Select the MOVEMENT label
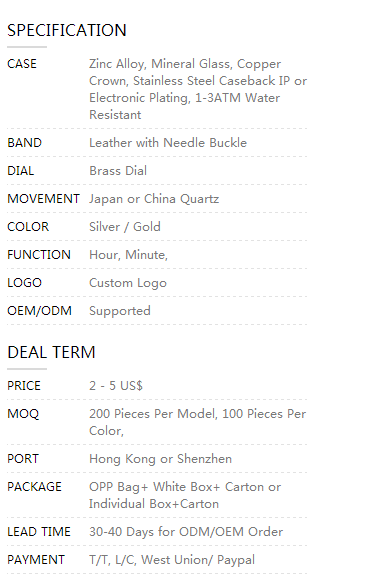Image resolution: width=368 pixels, height=582 pixels. 43,199
